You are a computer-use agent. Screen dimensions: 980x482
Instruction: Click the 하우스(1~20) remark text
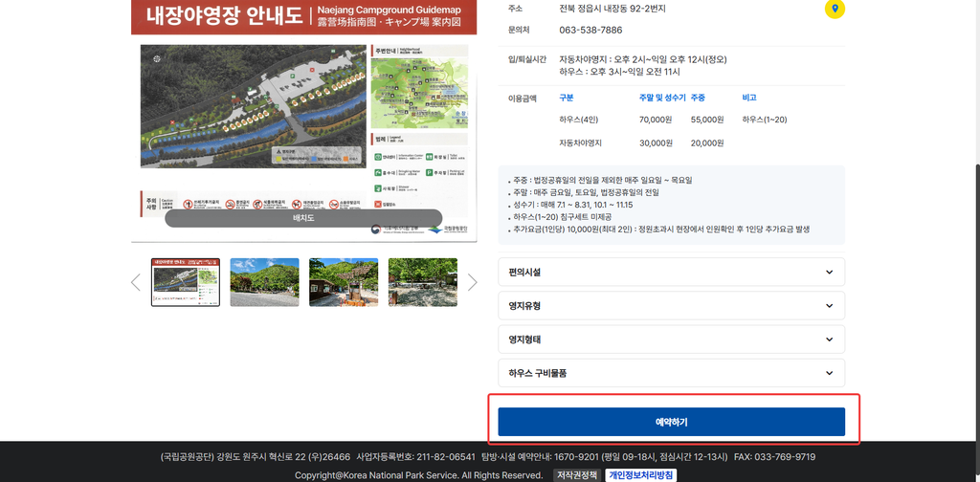click(765, 120)
